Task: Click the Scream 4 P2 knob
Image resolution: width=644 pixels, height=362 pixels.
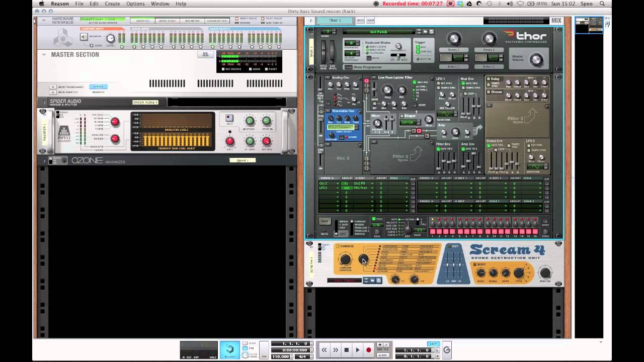Action: click(x=415, y=280)
